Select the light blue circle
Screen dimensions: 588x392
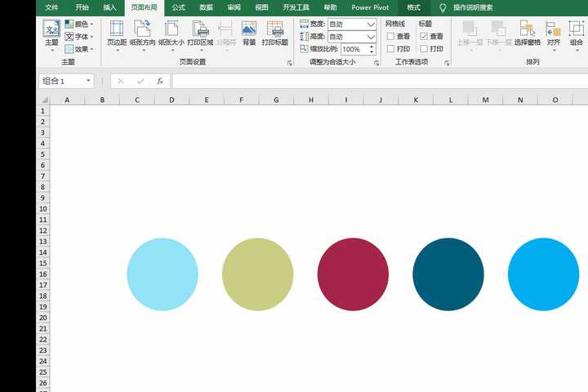(x=163, y=274)
